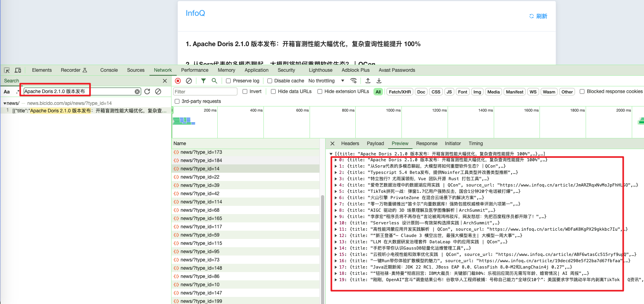Switch to the Headers tab
The image size is (644, 304).
point(350,144)
